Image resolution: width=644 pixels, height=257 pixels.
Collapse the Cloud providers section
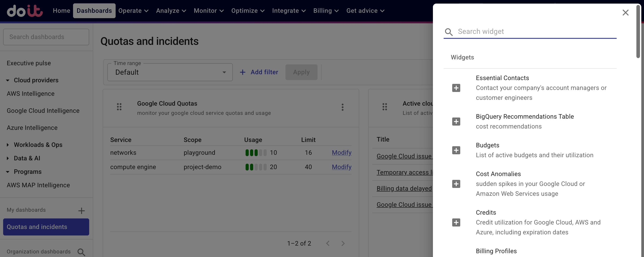[x=8, y=80]
